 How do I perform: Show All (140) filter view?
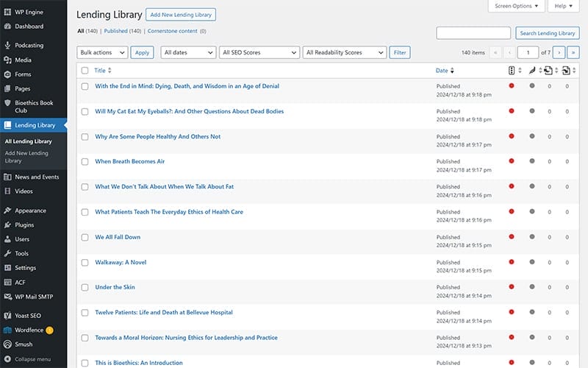pos(87,31)
